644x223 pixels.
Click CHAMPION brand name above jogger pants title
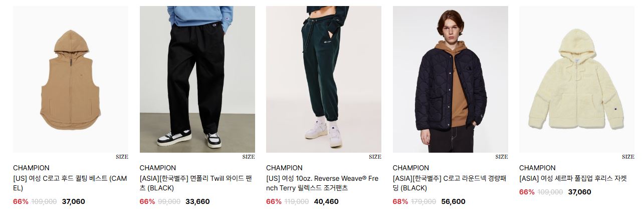pyautogui.click(x=284, y=168)
